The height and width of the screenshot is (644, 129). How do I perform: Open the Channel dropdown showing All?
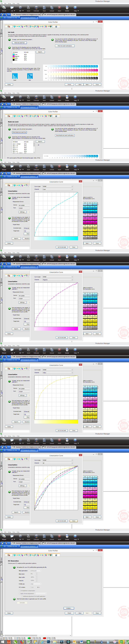pyautogui.click(x=58, y=463)
